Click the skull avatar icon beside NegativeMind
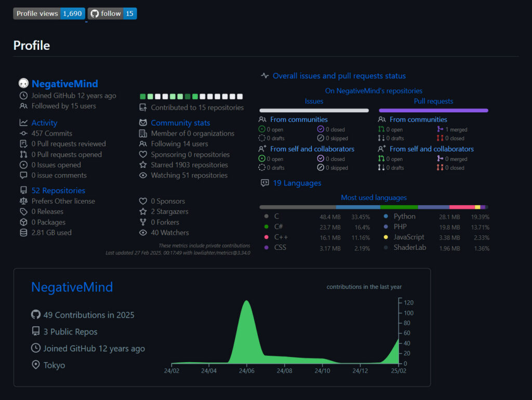532x400 pixels. pyautogui.click(x=23, y=84)
